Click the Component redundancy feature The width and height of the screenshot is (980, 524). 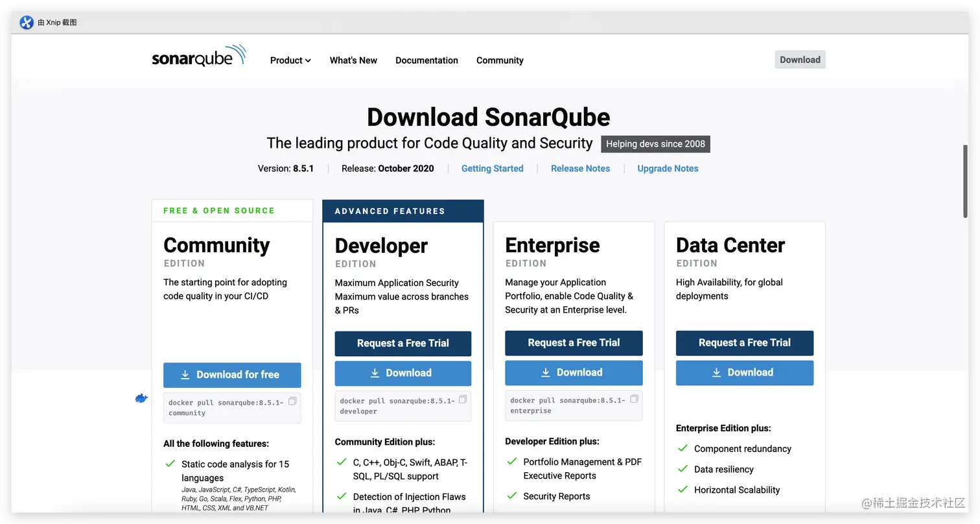click(743, 449)
